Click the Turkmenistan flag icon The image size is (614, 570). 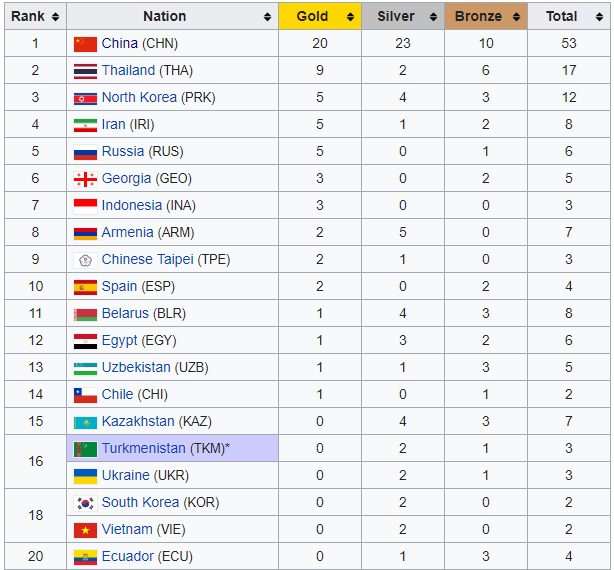85,449
